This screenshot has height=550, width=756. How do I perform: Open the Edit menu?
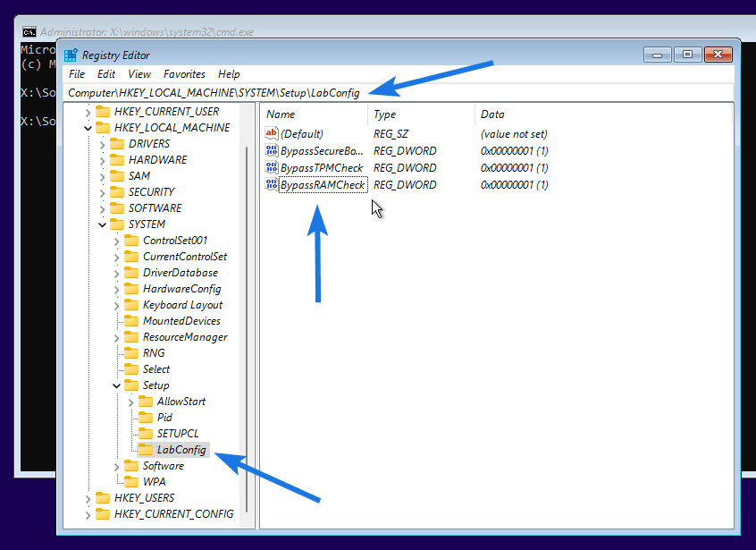(x=106, y=74)
